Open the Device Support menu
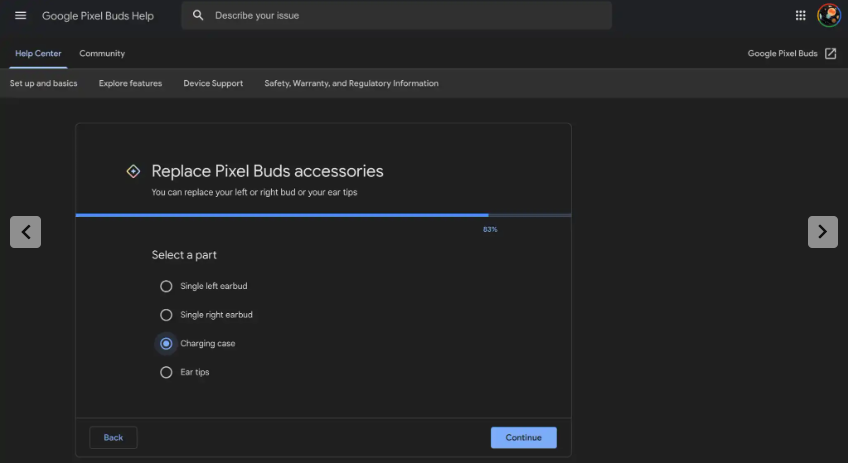This screenshot has height=463, width=848. (x=213, y=83)
